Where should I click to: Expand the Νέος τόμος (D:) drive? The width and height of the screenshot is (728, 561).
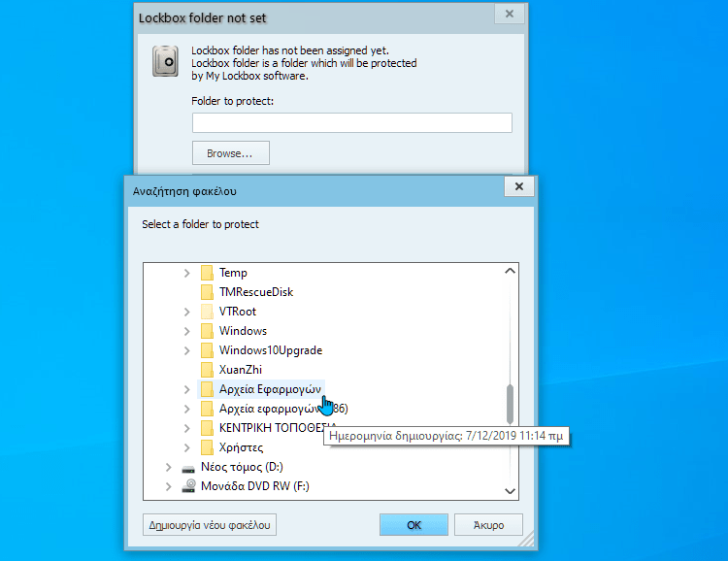169,467
